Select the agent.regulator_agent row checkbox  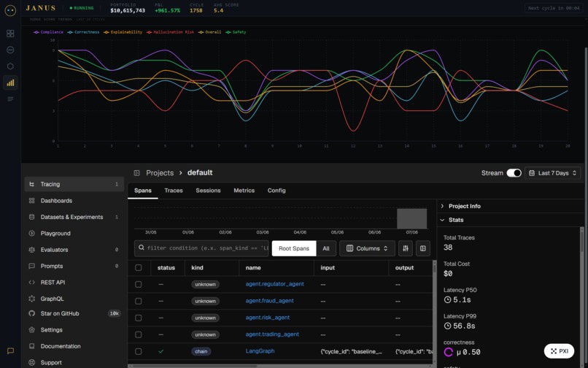click(x=139, y=284)
